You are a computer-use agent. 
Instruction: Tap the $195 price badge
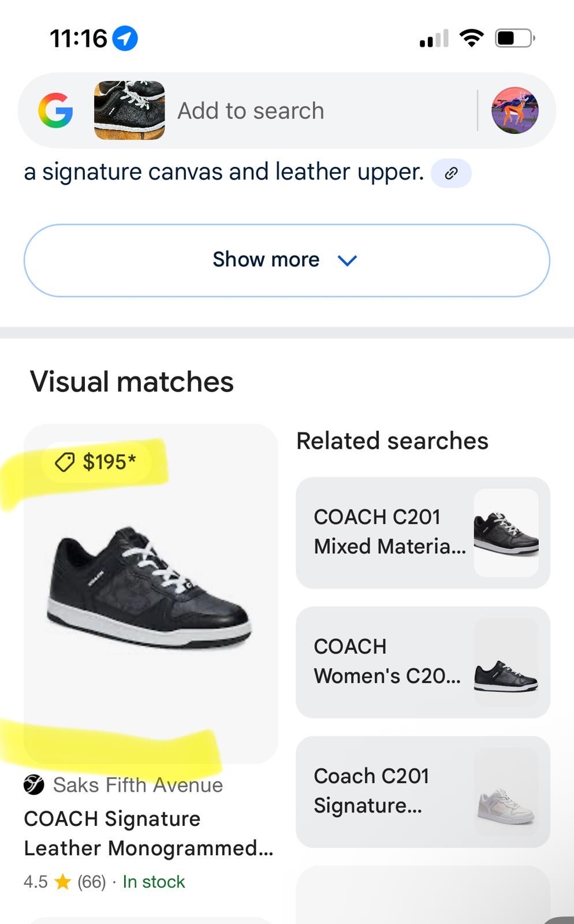point(97,462)
